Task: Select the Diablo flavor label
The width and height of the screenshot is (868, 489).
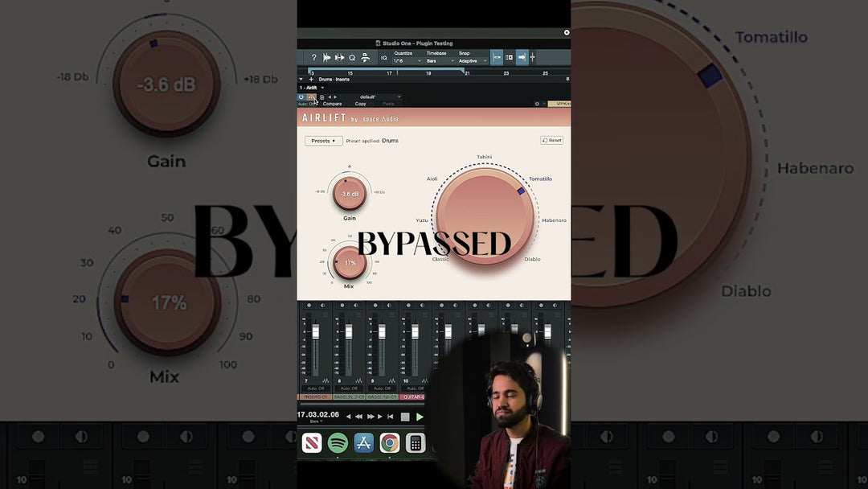Action: click(x=533, y=259)
